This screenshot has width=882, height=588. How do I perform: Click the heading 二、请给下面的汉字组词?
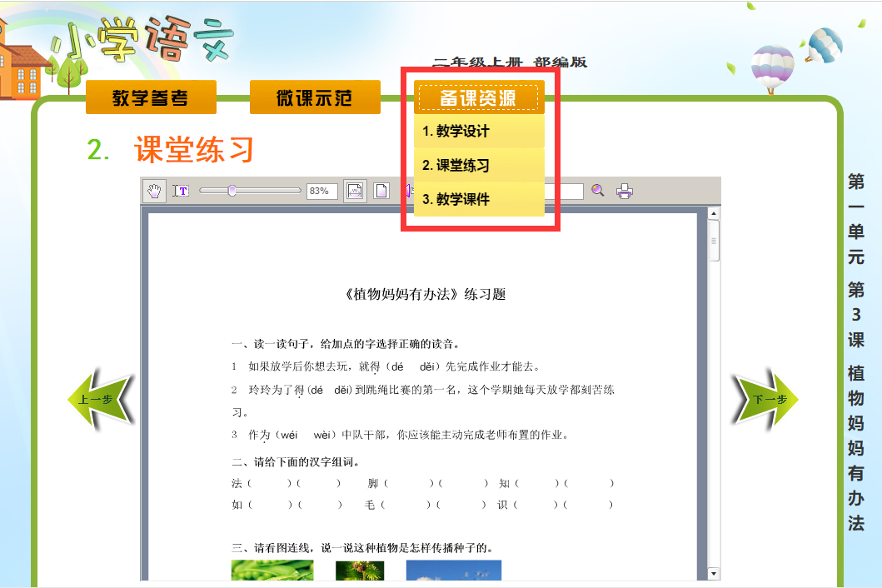[x=296, y=462]
